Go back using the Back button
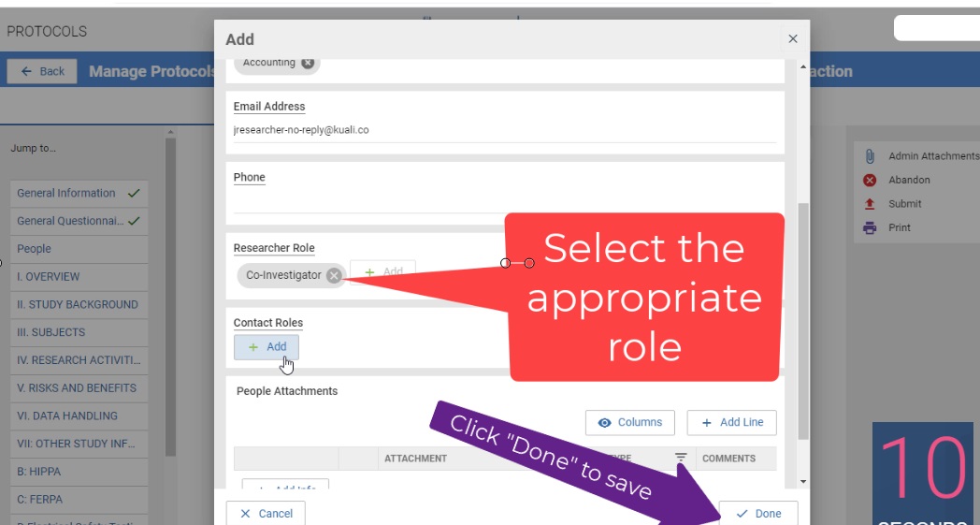 (42, 71)
